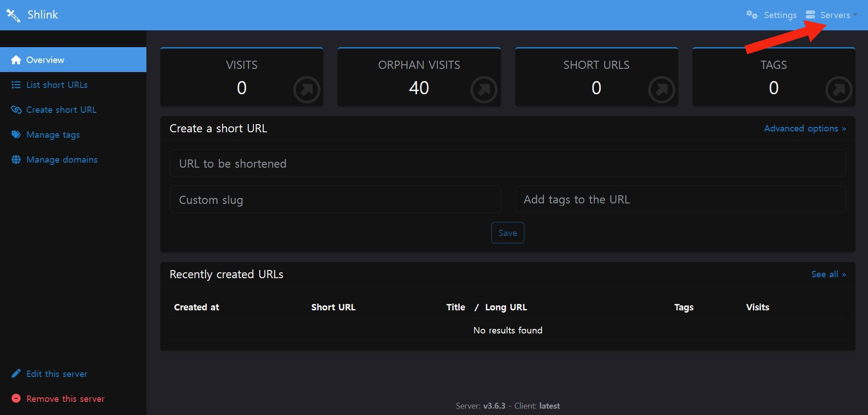
Task: Open List short URLs menu item
Action: [57, 85]
